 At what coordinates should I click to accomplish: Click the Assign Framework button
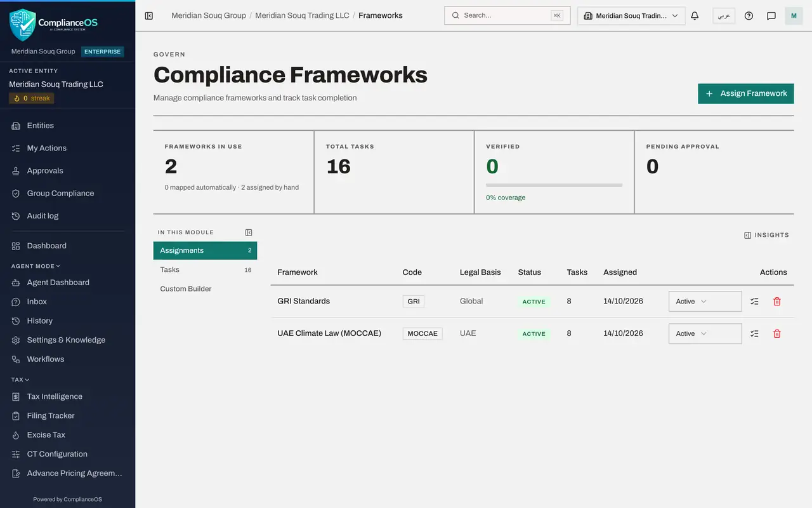tap(746, 93)
